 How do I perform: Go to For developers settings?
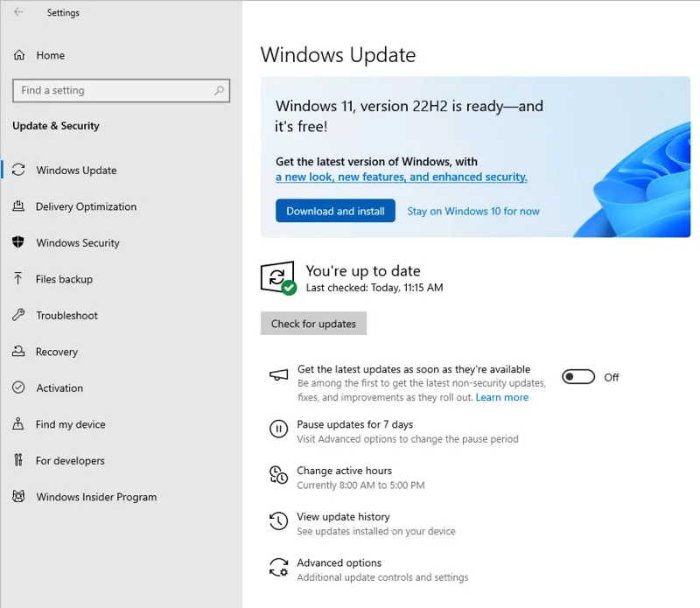point(70,460)
